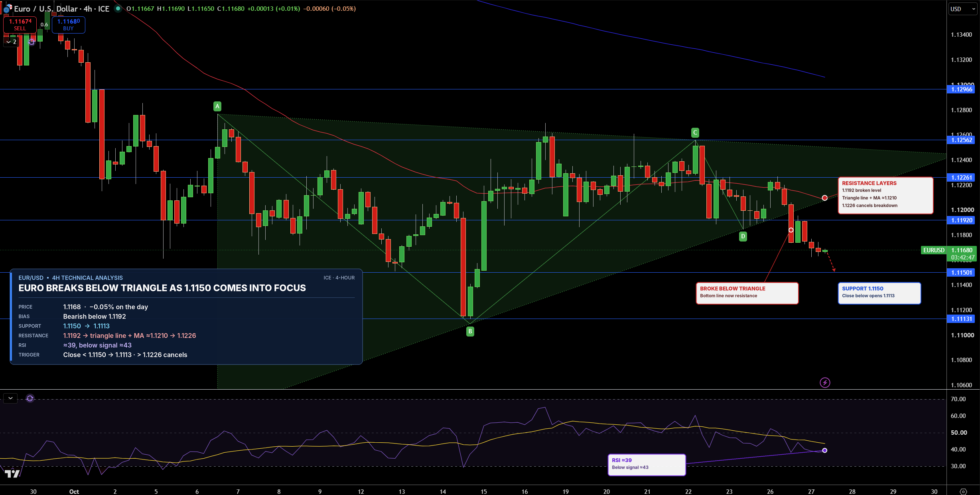Click the blue BUY 1.11680 button
Screen dimensions: 980x495
pyautogui.click(x=68, y=25)
